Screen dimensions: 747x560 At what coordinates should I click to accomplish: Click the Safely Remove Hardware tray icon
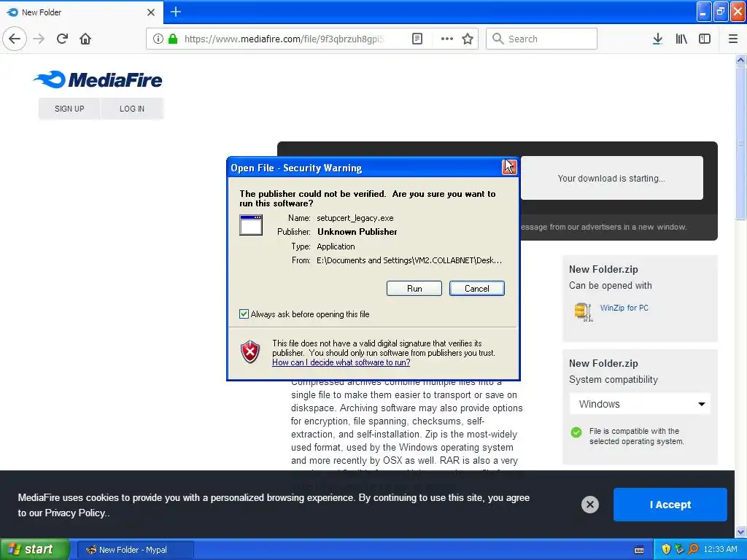[679, 549]
